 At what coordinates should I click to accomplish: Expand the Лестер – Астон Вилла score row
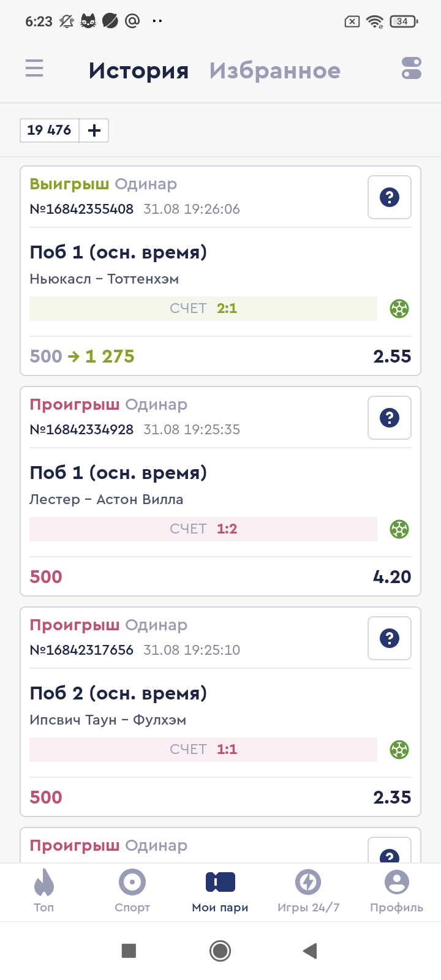click(x=203, y=529)
